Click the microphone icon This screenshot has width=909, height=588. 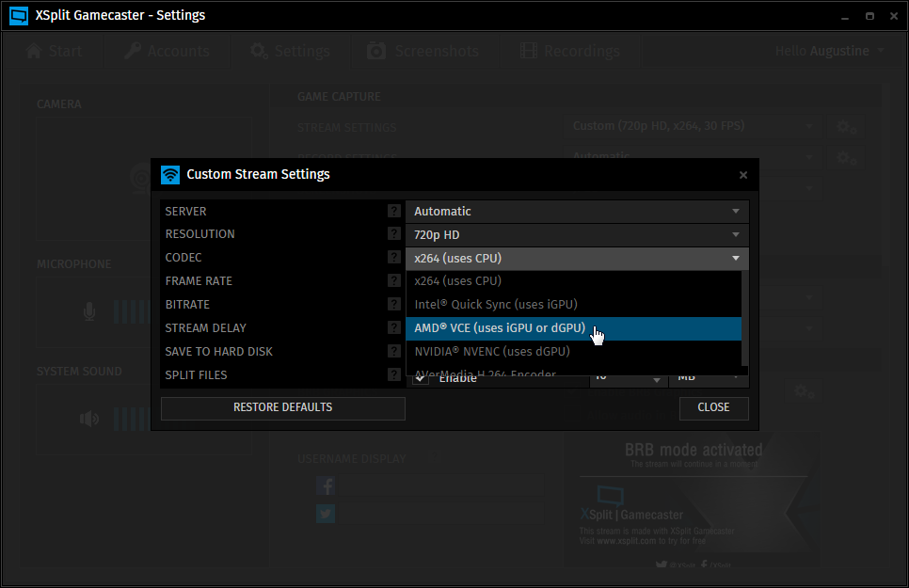click(89, 311)
